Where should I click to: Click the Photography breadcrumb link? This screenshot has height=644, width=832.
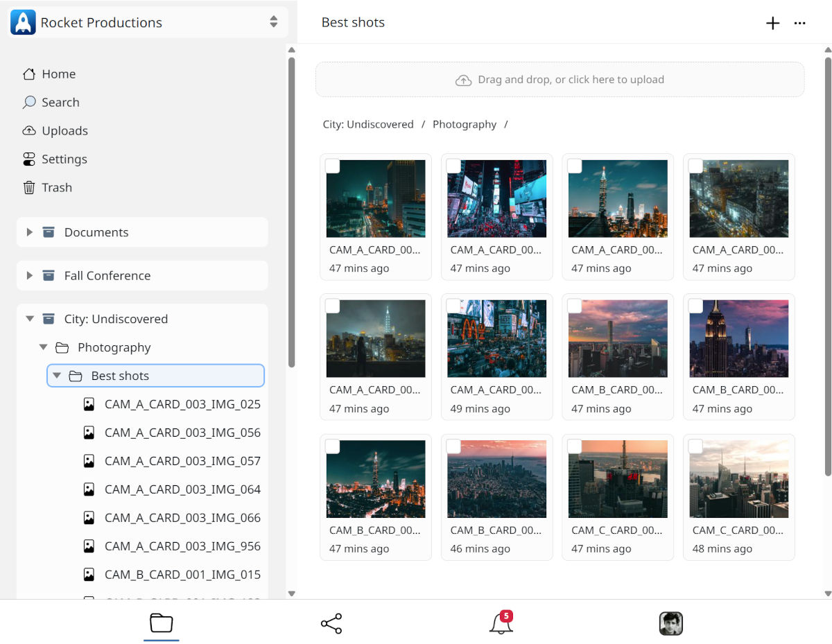click(465, 124)
